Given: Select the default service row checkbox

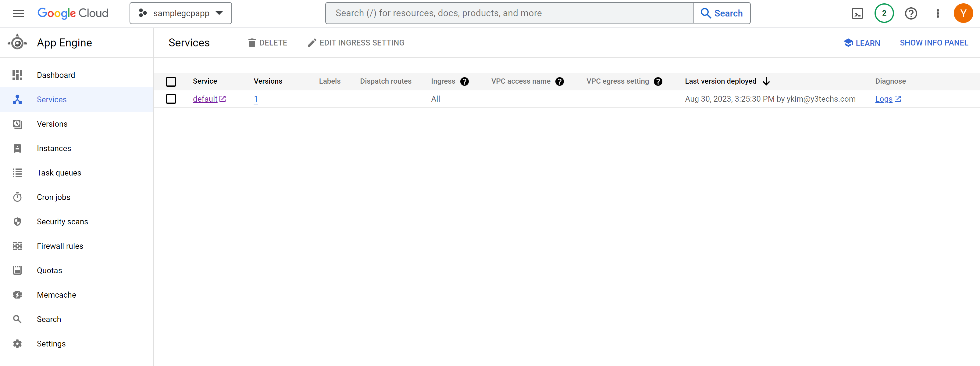Looking at the screenshot, I should click(x=171, y=99).
